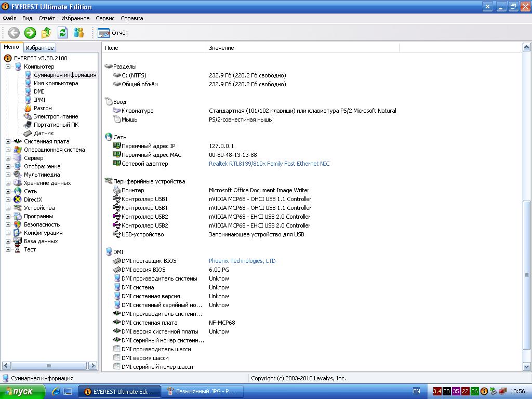The image size is (532, 399).
Task: Select the IPMI tree item
Action: point(39,100)
